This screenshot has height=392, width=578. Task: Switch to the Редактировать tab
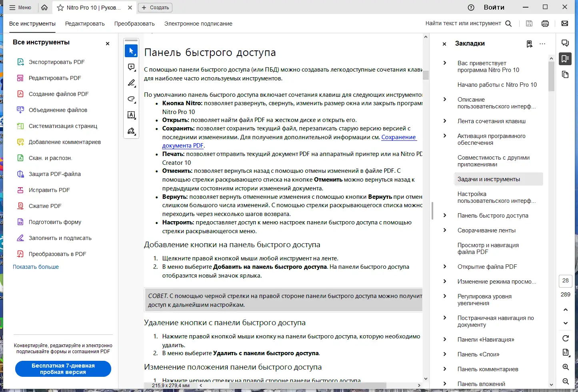(85, 23)
